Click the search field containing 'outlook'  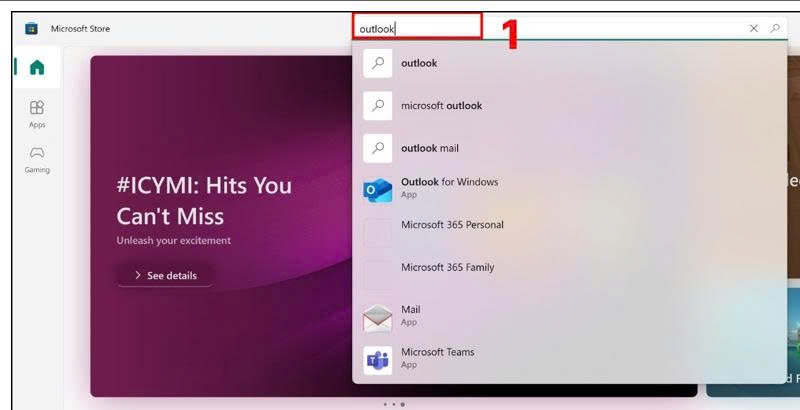(x=570, y=29)
